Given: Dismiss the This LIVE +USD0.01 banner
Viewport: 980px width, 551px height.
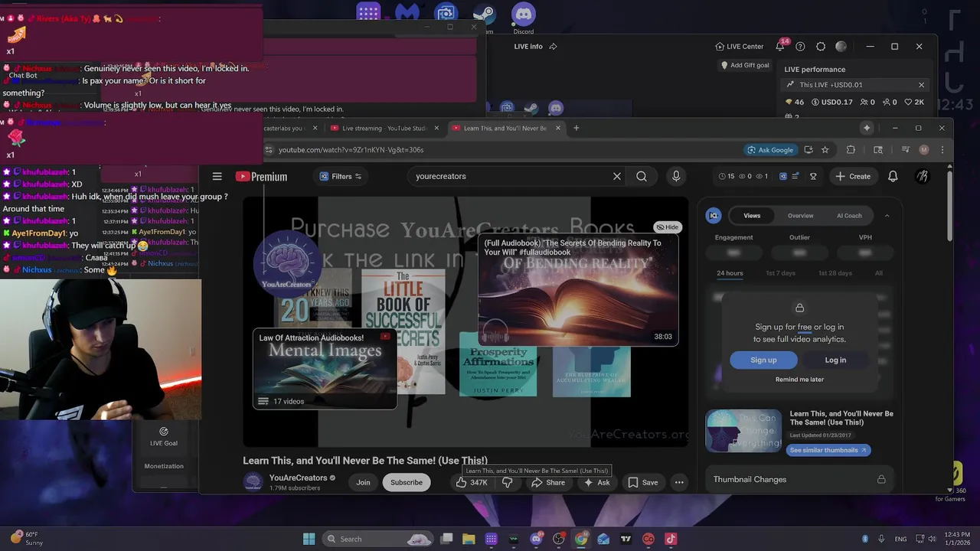Looking at the screenshot, I should click(x=921, y=85).
